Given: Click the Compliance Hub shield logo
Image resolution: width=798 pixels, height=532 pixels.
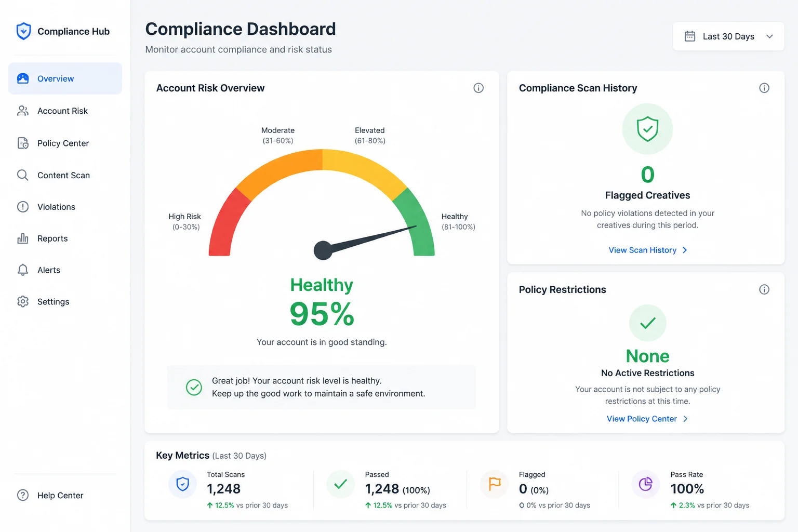Looking at the screenshot, I should 23,31.
